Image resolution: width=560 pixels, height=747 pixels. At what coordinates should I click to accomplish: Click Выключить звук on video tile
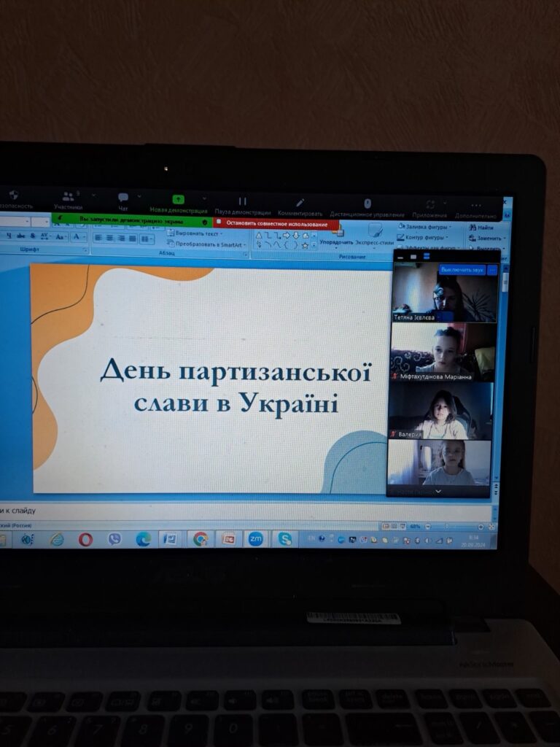click(462, 270)
